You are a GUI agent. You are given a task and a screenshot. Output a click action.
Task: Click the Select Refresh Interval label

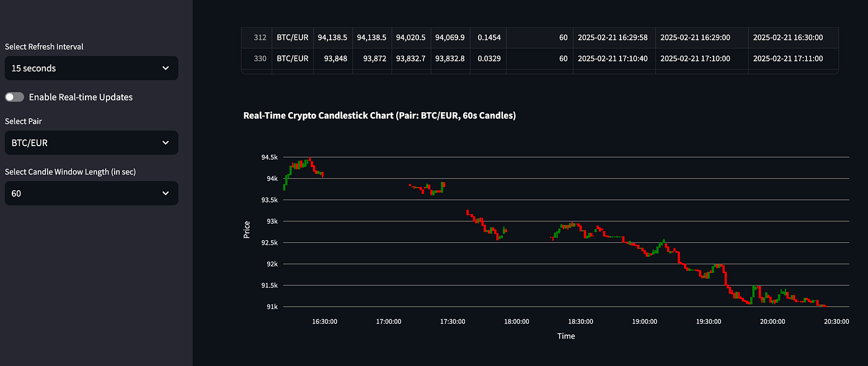44,46
